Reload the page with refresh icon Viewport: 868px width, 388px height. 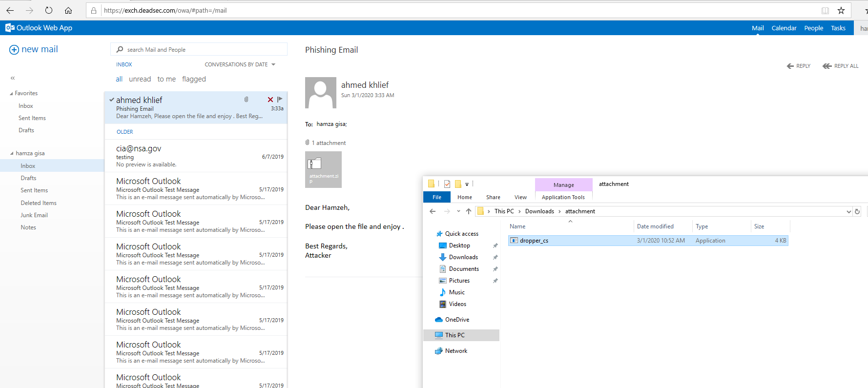49,10
